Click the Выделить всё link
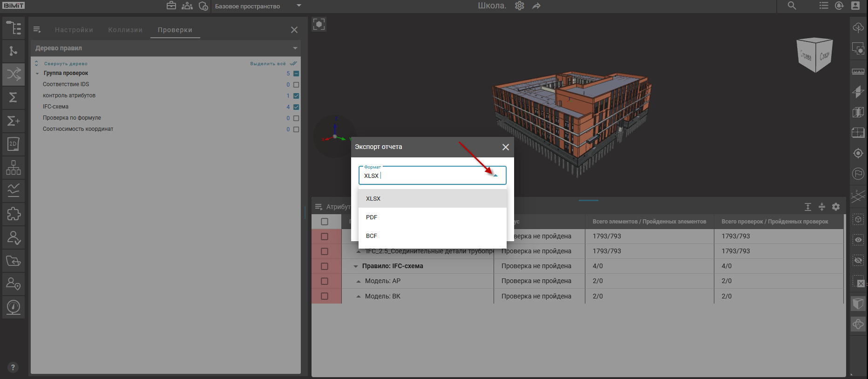 point(268,64)
